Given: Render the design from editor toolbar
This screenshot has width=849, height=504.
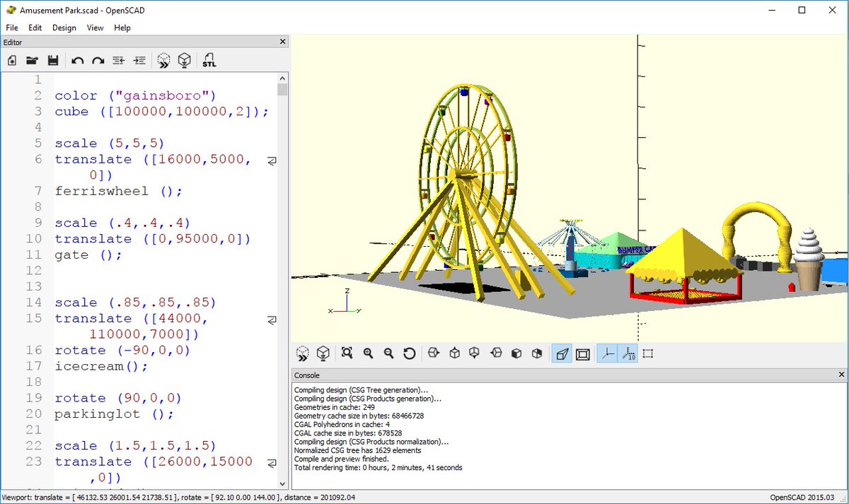Looking at the screenshot, I should (185, 61).
